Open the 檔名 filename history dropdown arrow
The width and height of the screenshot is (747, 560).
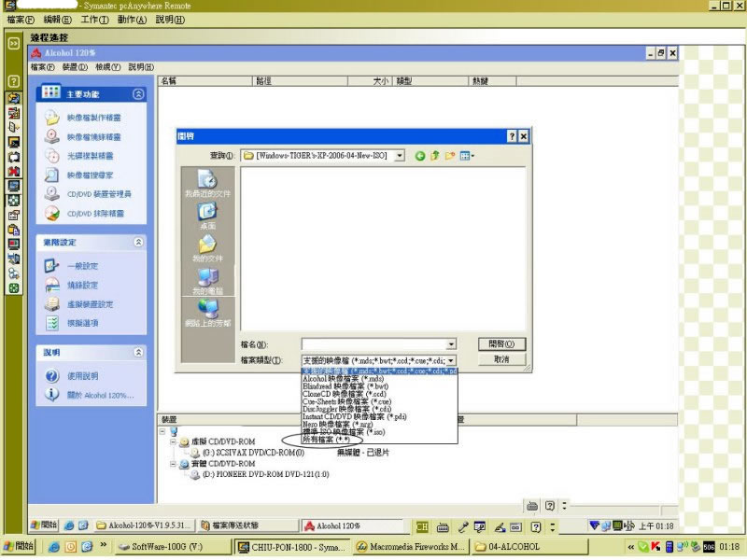click(x=451, y=343)
